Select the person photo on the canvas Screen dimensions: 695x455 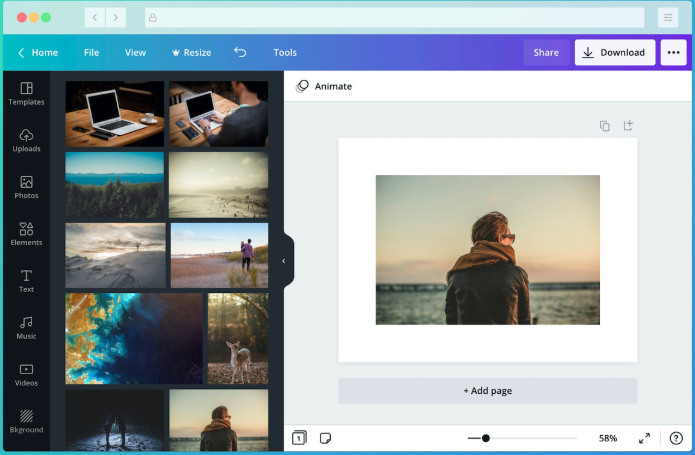click(x=488, y=250)
